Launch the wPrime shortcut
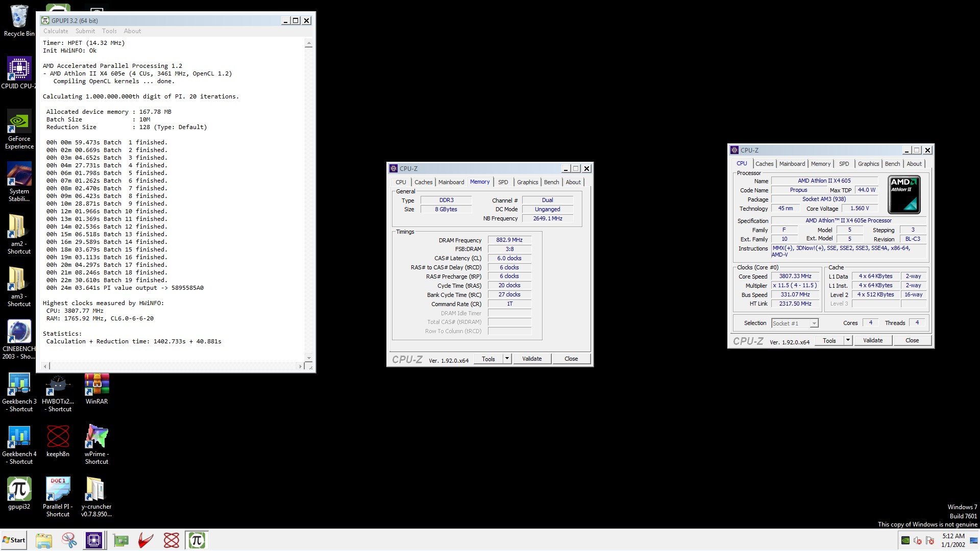This screenshot has width=980, height=551. click(x=96, y=445)
